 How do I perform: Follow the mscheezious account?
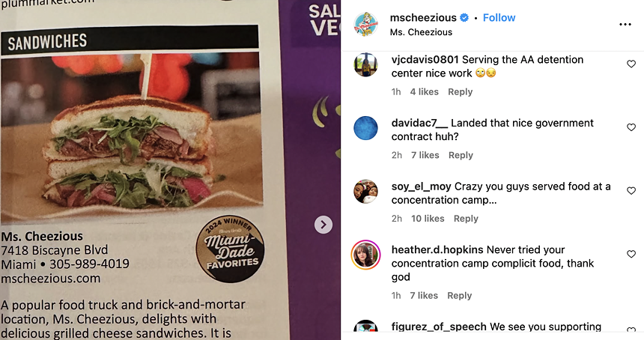pyautogui.click(x=499, y=18)
